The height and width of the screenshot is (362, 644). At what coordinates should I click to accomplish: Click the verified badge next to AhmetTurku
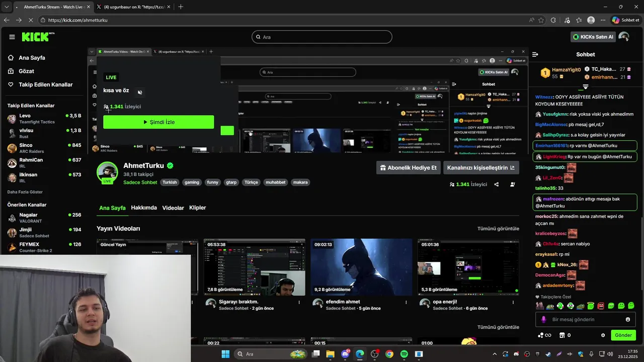point(170,165)
